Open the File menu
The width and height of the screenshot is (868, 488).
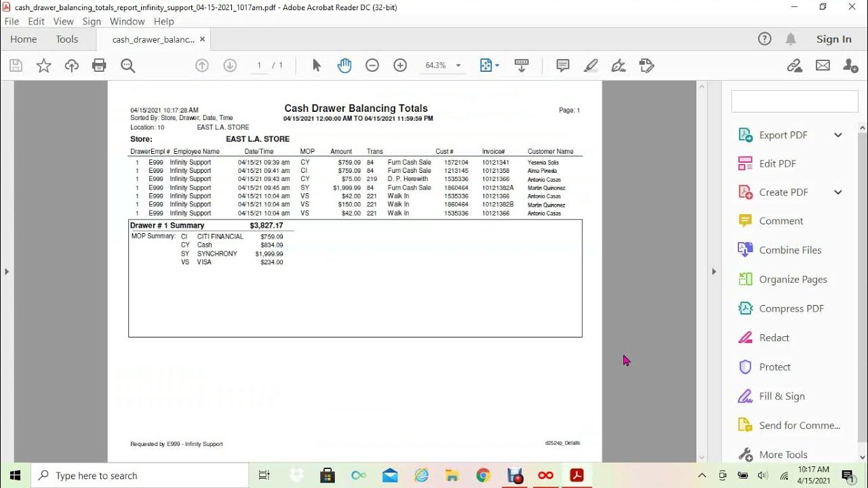(x=12, y=22)
